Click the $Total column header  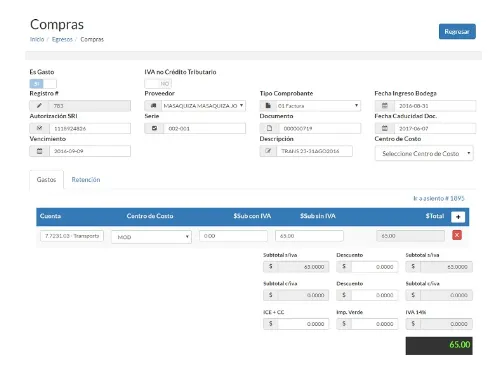point(435,216)
